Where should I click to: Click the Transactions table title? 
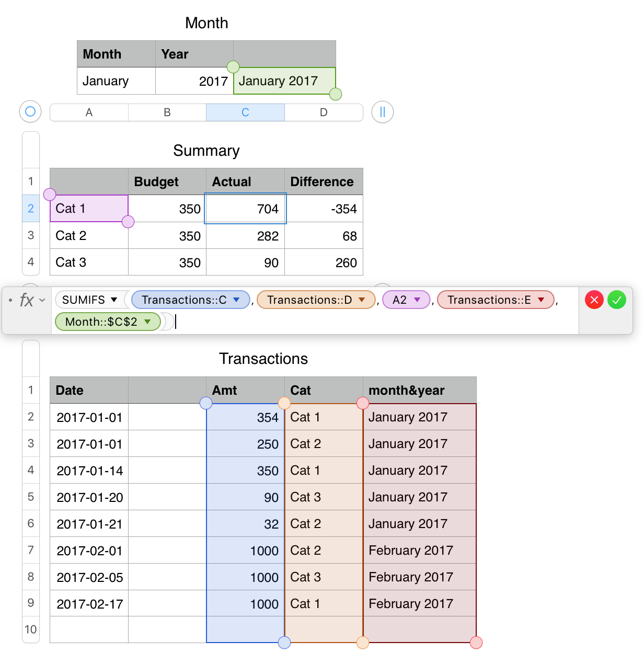click(263, 359)
